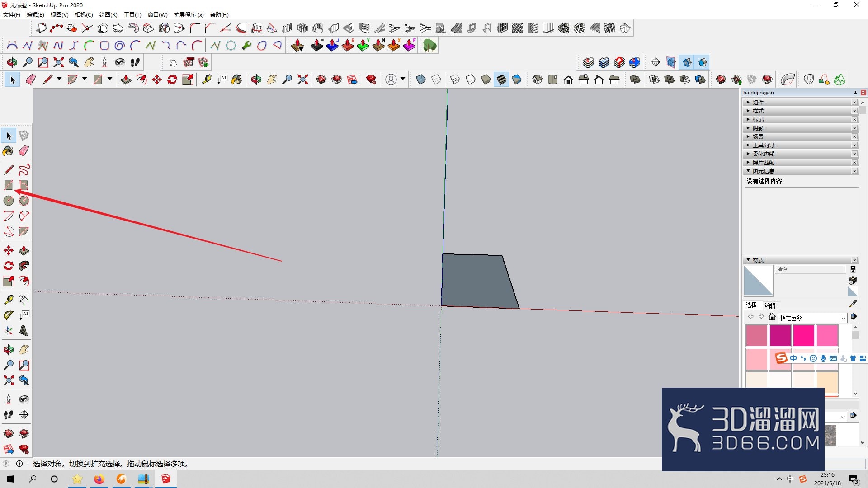
Task: Click the Zoom Extents icon in left toolbar
Action: point(9,380)
